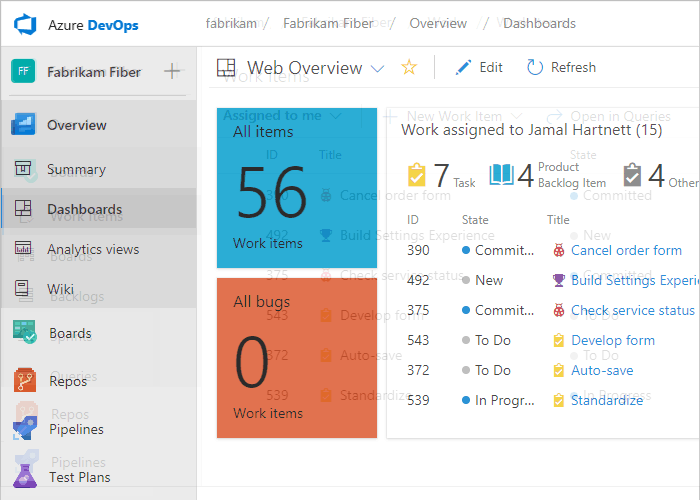
Task: Click the plus icon beside Fabrikam Fiber
Action: click(172, 71)
